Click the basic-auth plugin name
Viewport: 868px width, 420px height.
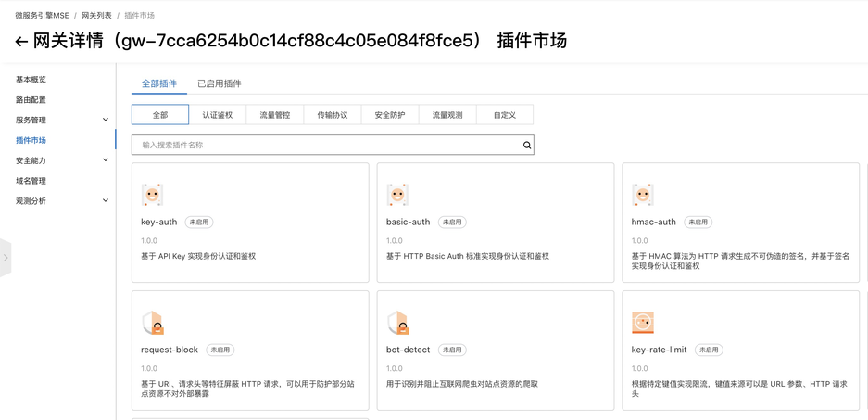(x=408, y=223)
